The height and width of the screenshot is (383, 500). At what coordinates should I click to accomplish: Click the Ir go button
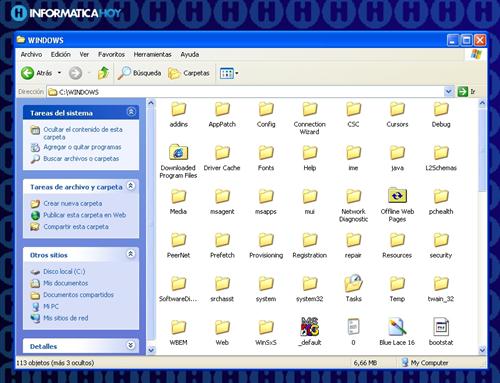coord(467,92)
